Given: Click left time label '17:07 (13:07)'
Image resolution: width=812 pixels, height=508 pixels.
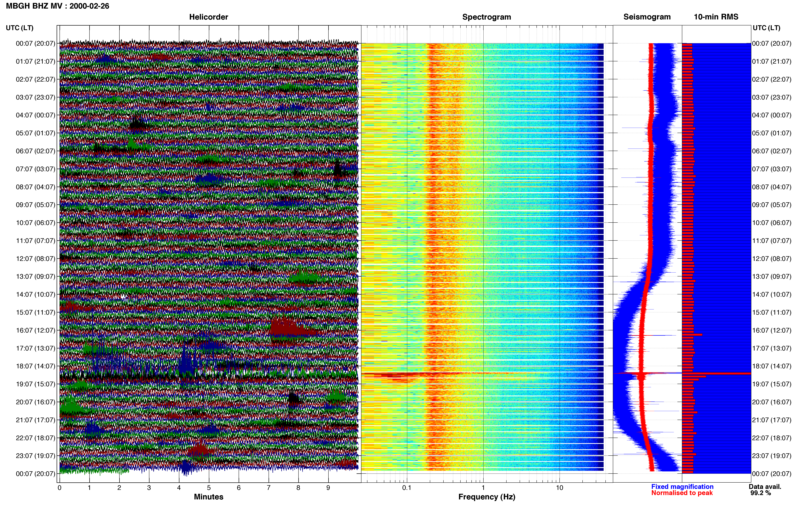Looking at the screenshot, I should click(x=35, y=348).
